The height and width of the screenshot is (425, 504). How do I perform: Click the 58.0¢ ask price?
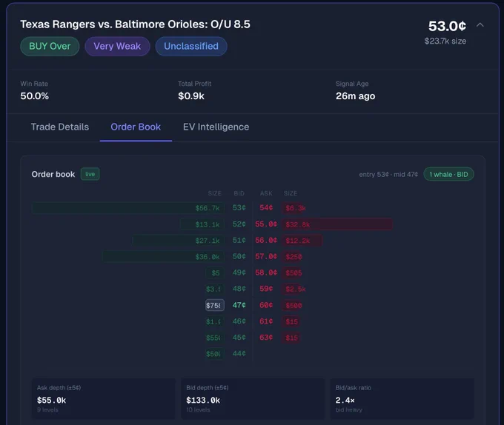(266, 272)
